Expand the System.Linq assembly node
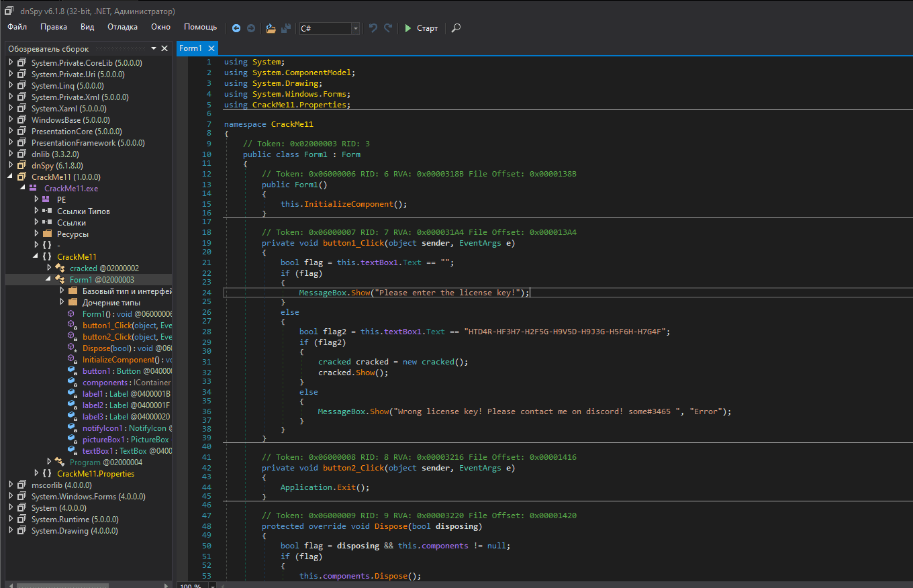This screenshot has height=588, width=913. coord(11,85)
